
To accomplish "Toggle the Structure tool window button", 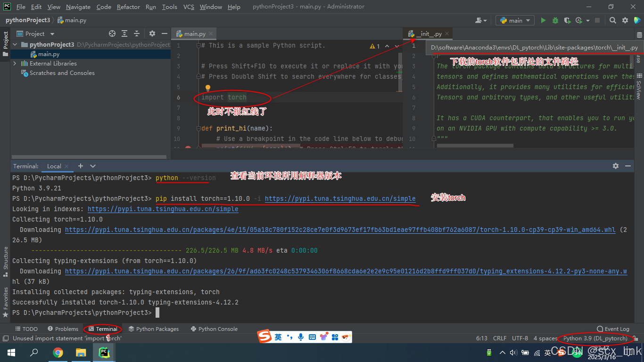I will 5,262.
